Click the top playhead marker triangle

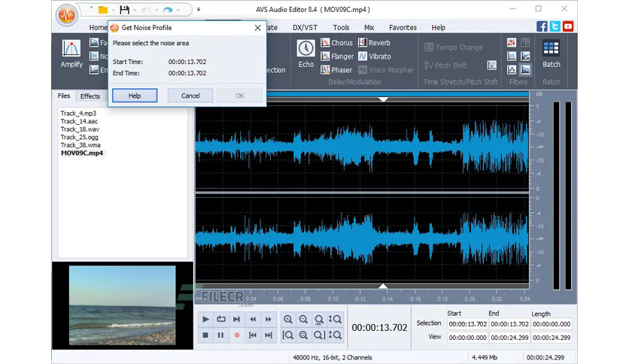(x=383, y=99)
